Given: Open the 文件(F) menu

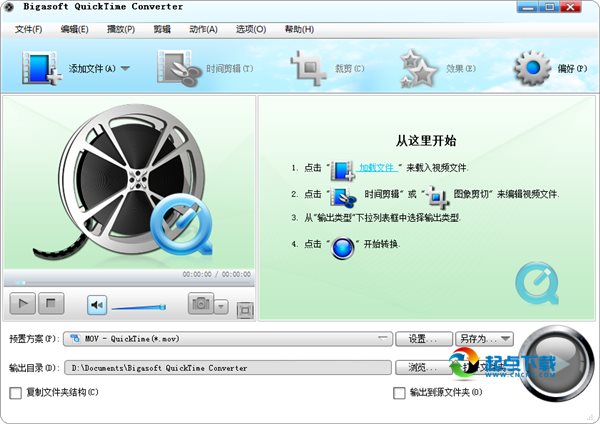Looking at the screenshot, I should [x=28, y=29].
